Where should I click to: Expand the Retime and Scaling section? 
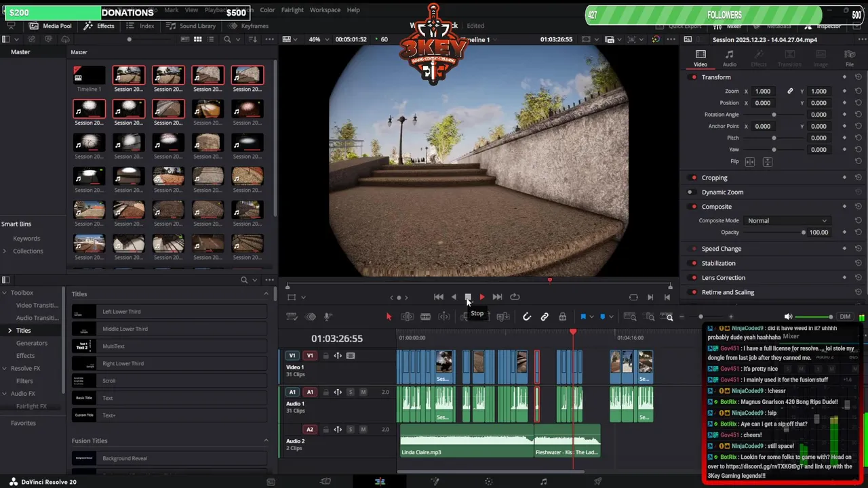[728, 292]
